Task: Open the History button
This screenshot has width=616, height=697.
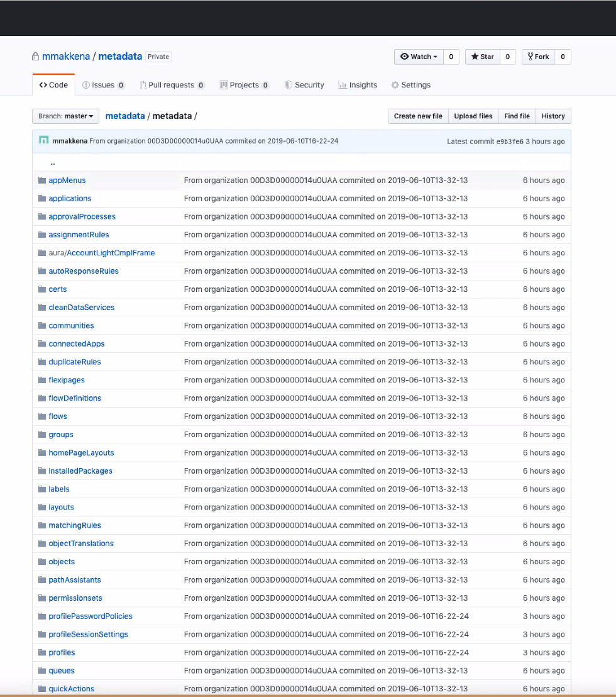Action: pyautogui.click(x=553, y=116)
